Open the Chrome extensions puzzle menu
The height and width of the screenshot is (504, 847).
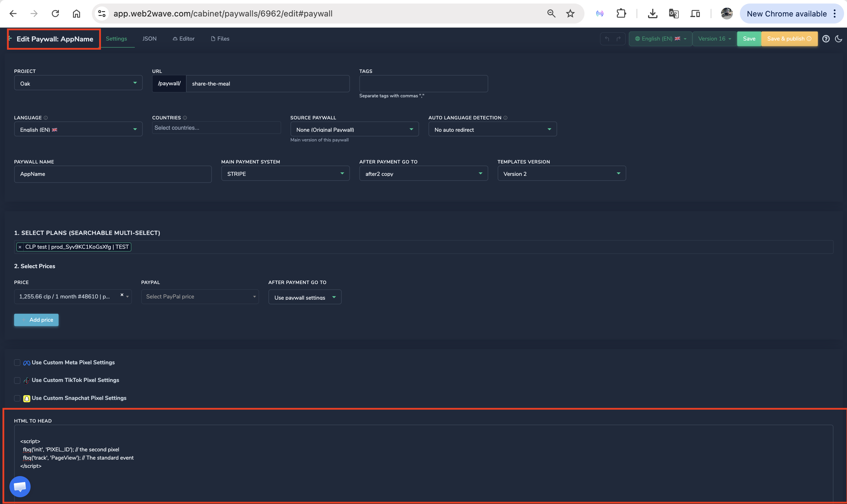click(621, 14)
